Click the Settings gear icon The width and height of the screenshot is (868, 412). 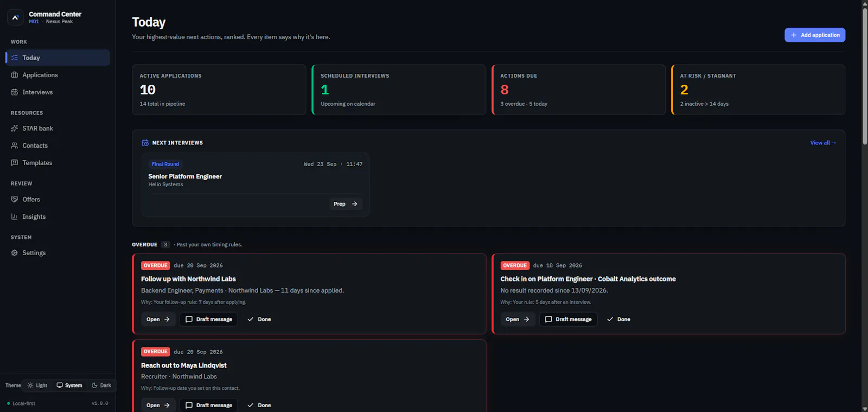(x=15, y=253)
